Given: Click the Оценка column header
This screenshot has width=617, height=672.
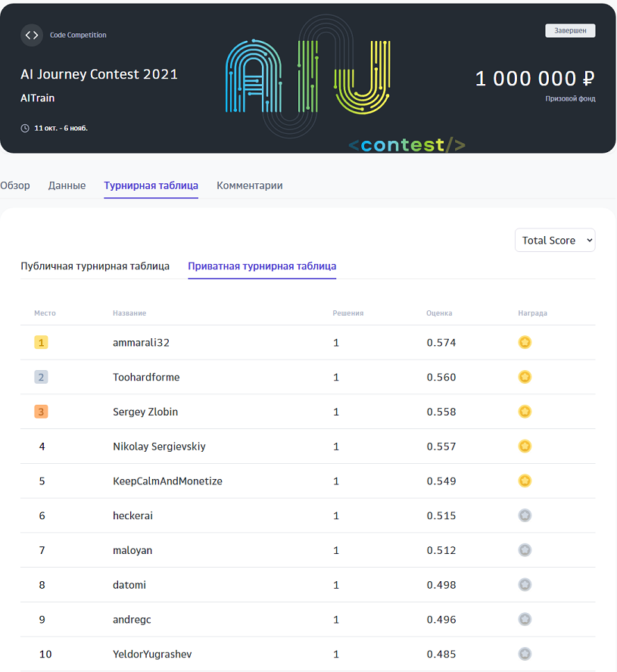Looking at the screenshot, I should click(x=439, y=313).
